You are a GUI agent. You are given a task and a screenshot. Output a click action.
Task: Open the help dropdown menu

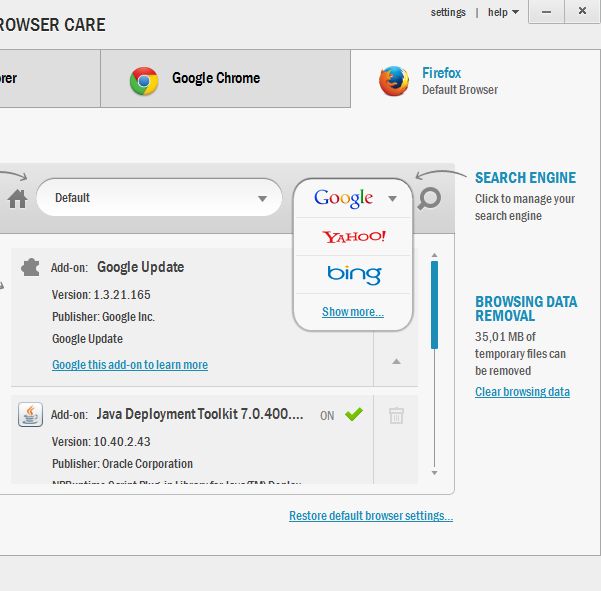[x=503, y=12]
